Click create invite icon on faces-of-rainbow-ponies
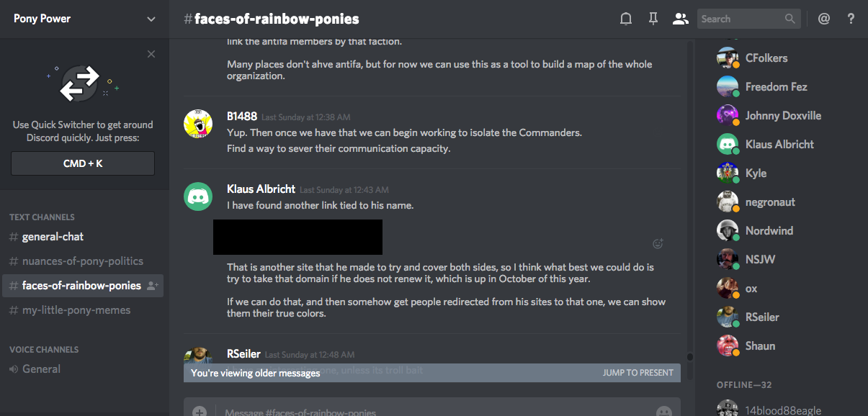Image resolution: width=868 pixels, height=416 pixels. click(x=152, y=286)
